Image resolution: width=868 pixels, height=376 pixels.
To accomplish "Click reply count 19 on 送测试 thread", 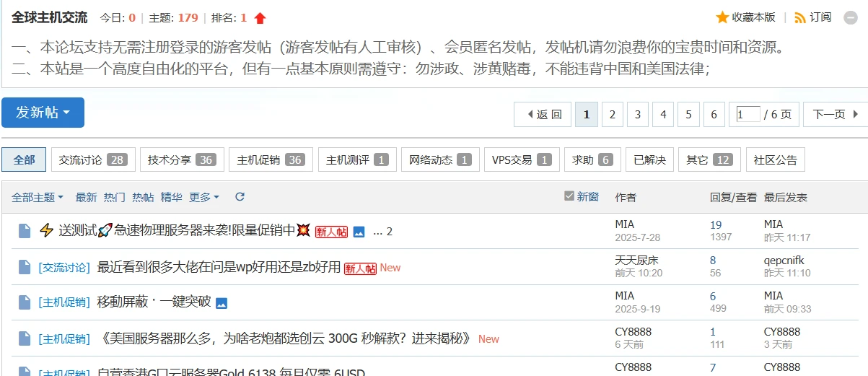I will 716,225.
